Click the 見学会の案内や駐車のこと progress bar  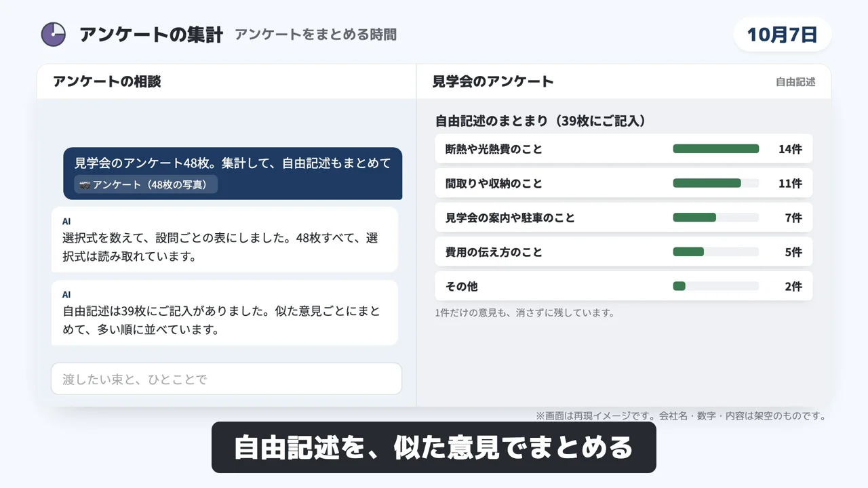[715, 218]
